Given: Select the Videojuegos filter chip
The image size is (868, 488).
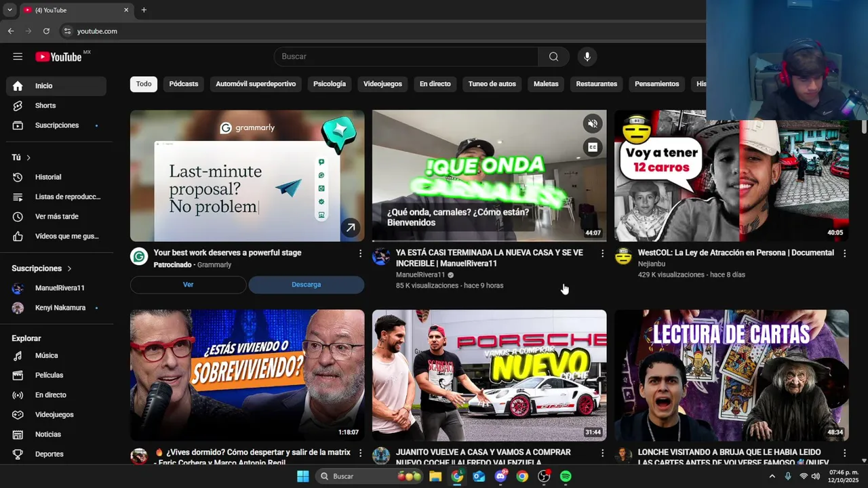Looking at the screenshot, I should (382, 84).
